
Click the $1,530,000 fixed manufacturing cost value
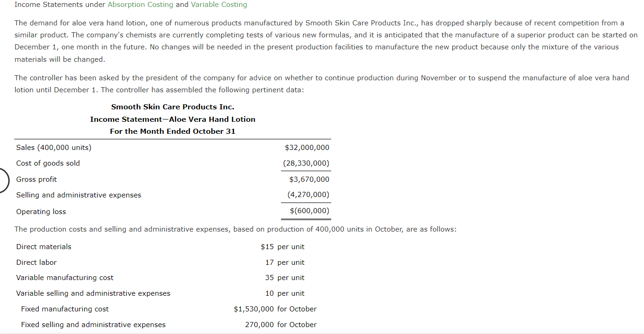[x=252, y=309]
